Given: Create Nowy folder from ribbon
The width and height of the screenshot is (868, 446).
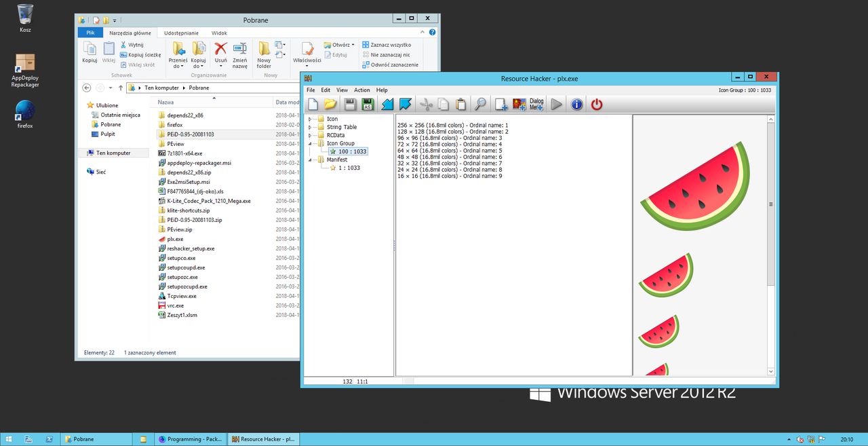Looking at the screenshot, I should 264,54.
